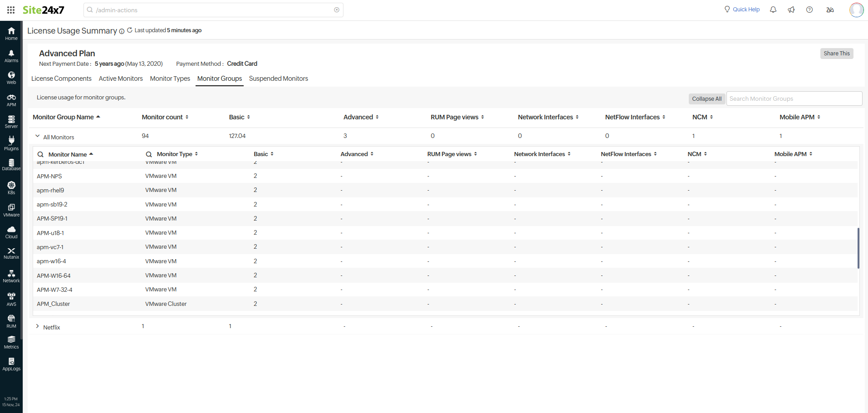This screenshot has height=413, width=868.
Task: Click the refresh icon beside Last updated
Action: 130,30
